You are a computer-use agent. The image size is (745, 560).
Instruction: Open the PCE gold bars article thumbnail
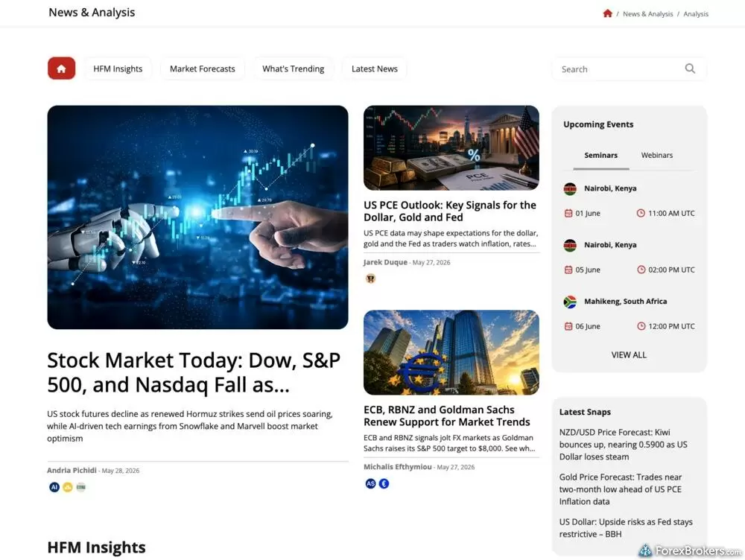click(451, 147)
